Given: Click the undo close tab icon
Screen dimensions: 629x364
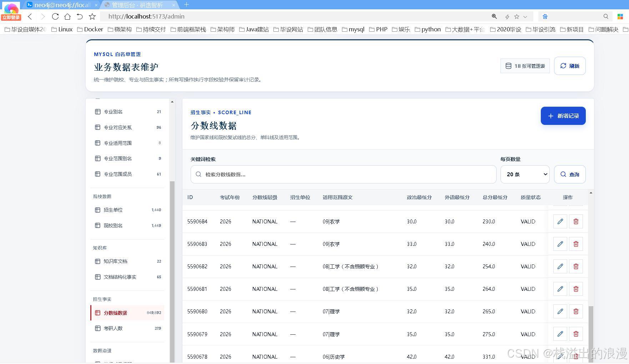Looking at the screenshot, I should point(80,16).
